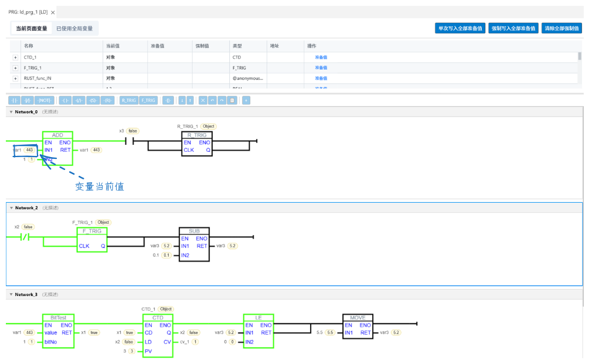Insert a set coil (S)
The image size is (589, 364).
(x=93, y=100)
